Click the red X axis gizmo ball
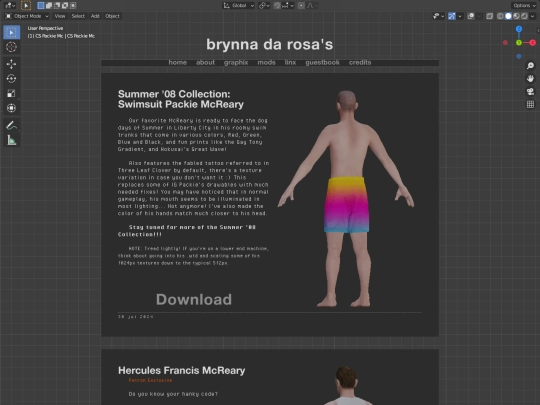The height and width of the screenshot is (405, 540). point(533,43)
